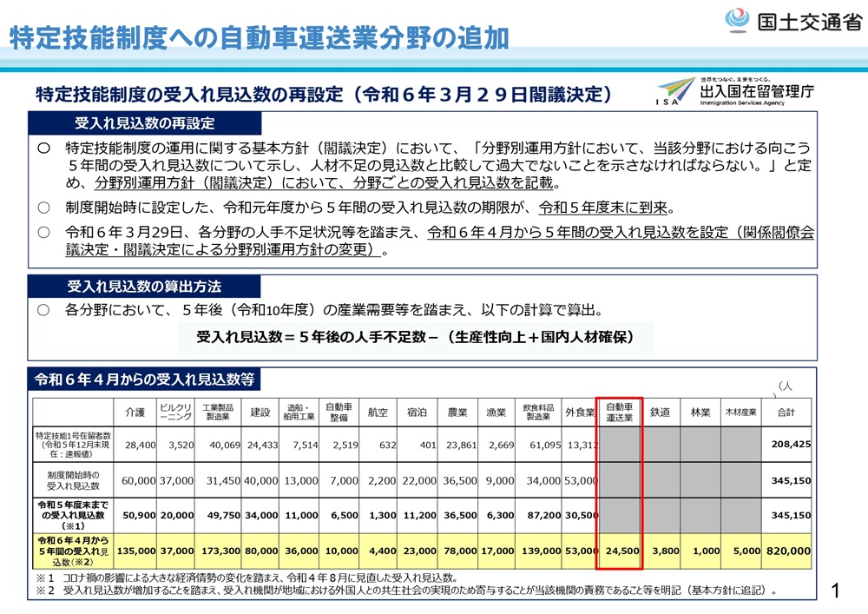Click the 制度開始時の受入れ見込数 row label
The width and height of the screenshot is (868, 614).
pos(72,480)
